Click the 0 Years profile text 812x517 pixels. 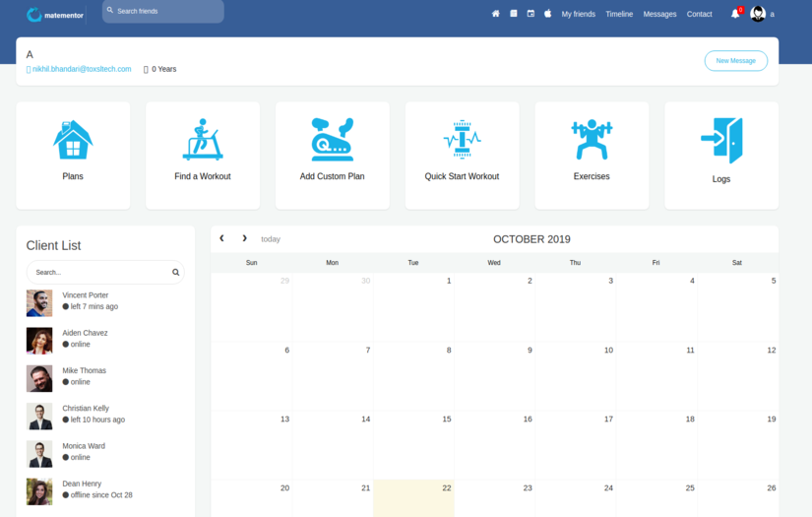click(163, 69)
